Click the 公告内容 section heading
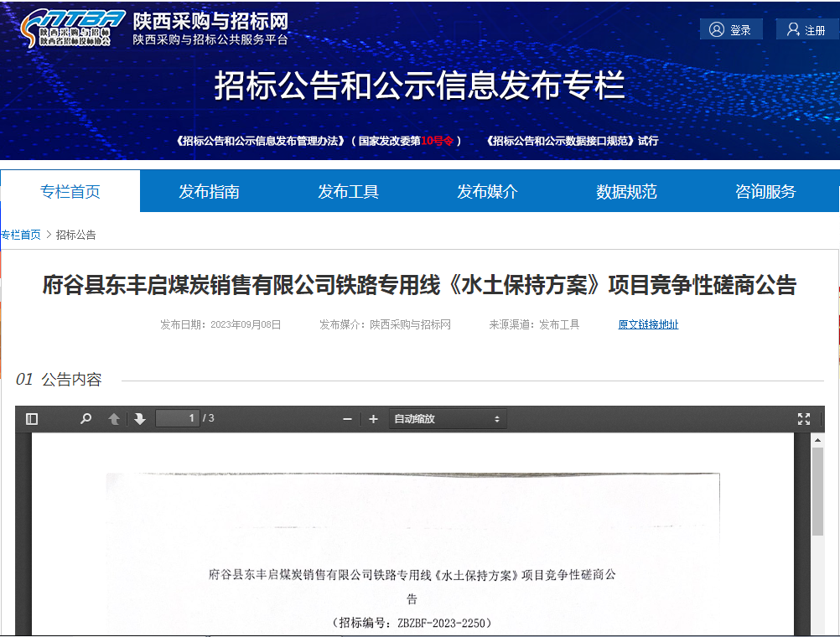The image size is (840, 637). click(x=71, y=380)
